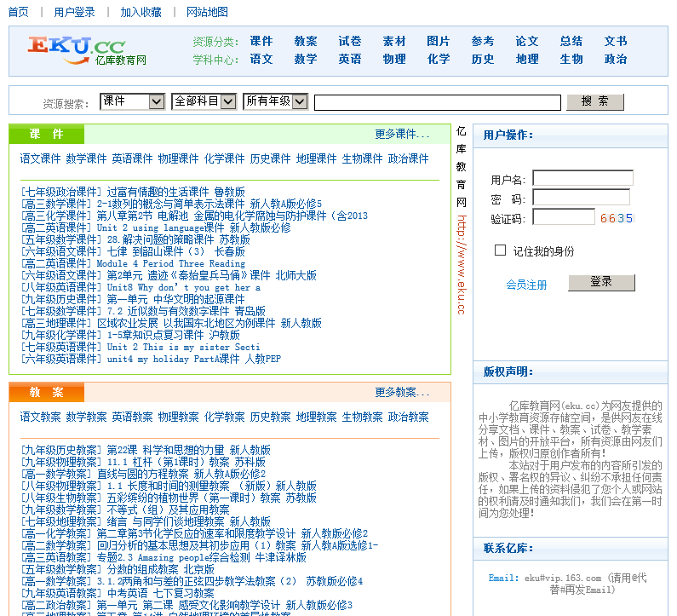
Task: Open Module 4 Period Three Reading entry
Action: click(x=171, y=263)
